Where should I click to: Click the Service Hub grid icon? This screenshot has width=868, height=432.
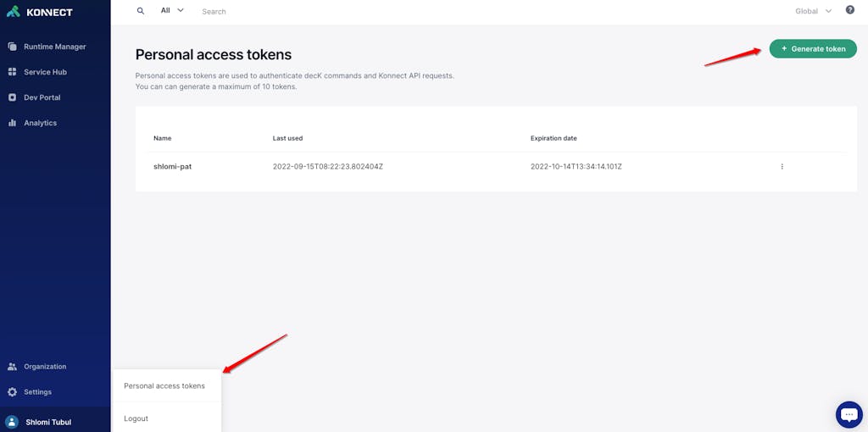point(13,72)
